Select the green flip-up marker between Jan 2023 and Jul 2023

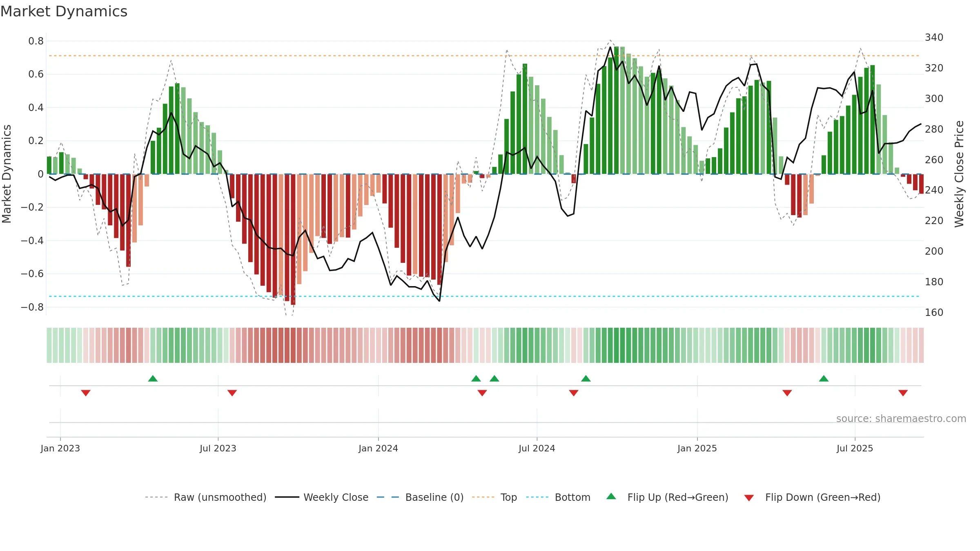[153, 378]
